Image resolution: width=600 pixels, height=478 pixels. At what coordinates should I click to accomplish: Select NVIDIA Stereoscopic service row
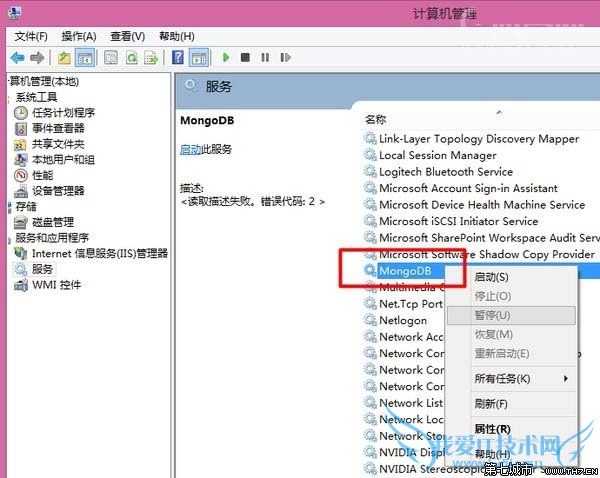[x=430, y=469]
